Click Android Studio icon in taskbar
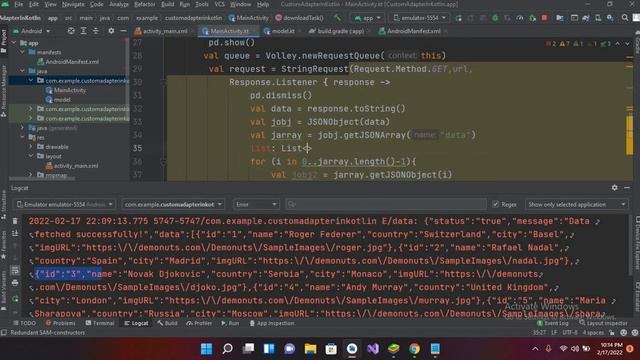The image size is (640, 360). click(x=352, y=349)
